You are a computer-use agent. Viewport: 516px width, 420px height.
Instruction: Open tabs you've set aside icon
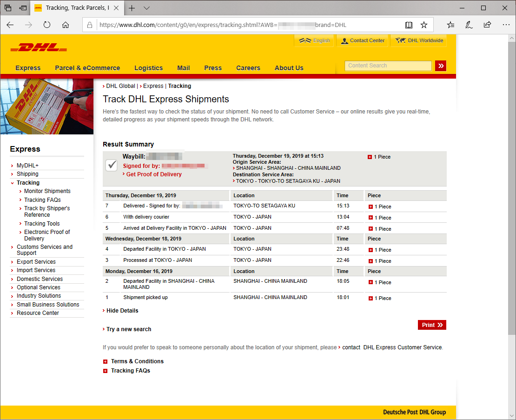pos(8,8)
